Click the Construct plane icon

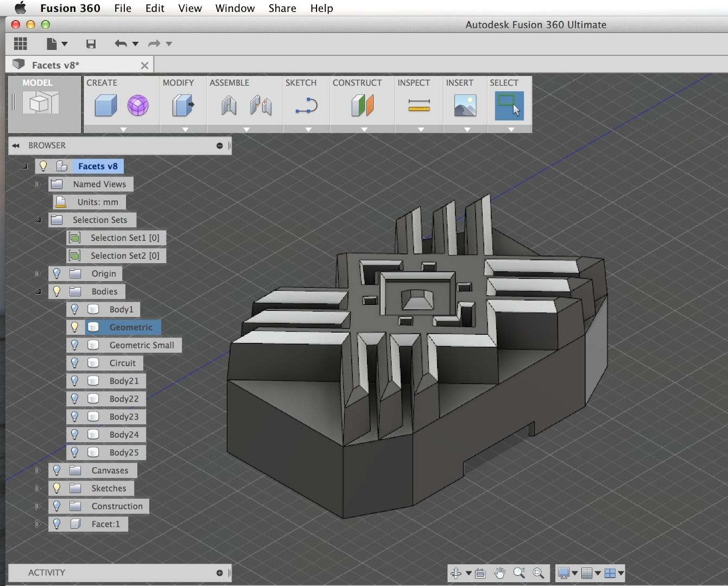(x=362, y=105)
